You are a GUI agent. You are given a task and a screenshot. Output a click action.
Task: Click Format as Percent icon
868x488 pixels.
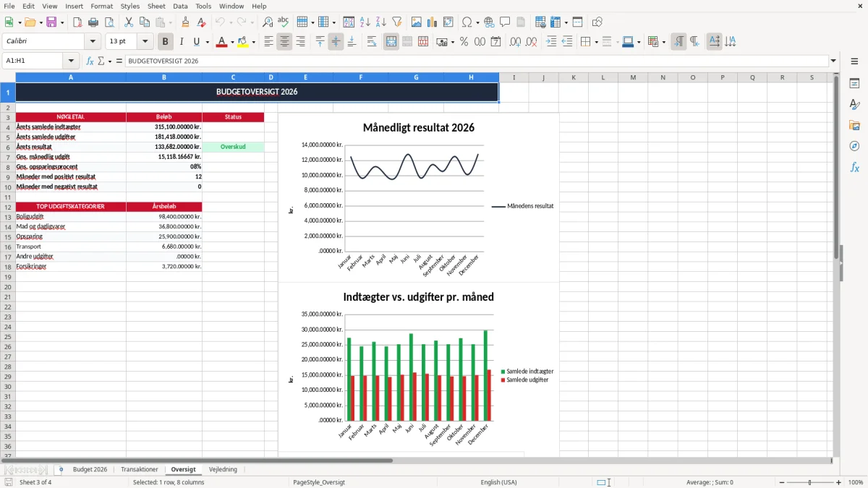point(464,42)
